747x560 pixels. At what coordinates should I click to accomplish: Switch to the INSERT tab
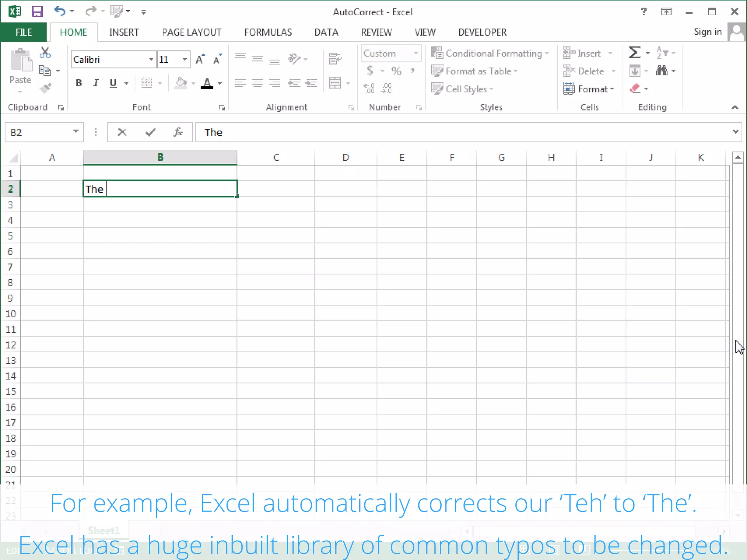point(124,32)
